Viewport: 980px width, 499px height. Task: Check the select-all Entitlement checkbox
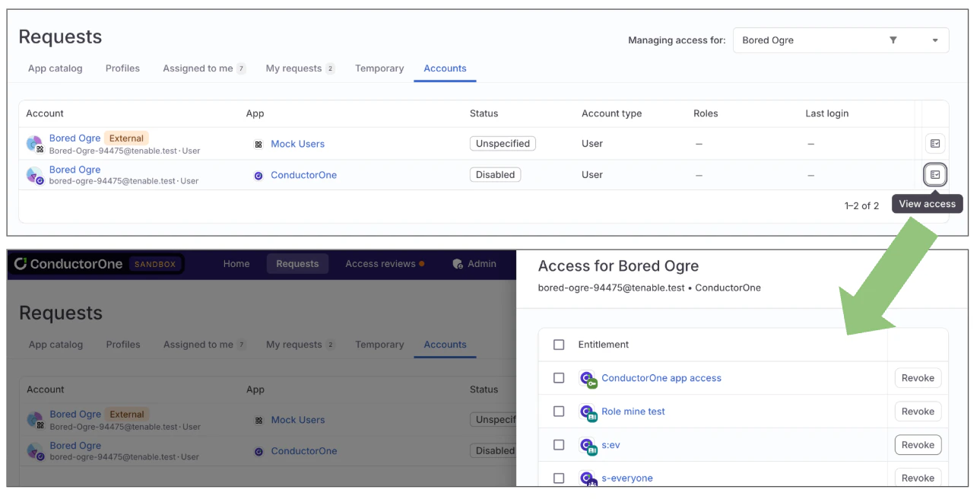(x=559, y=344)
